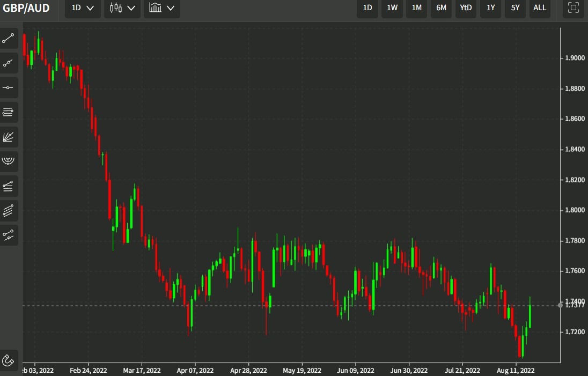Click the 1.7200 price axis label

click(x=575, y=332)
